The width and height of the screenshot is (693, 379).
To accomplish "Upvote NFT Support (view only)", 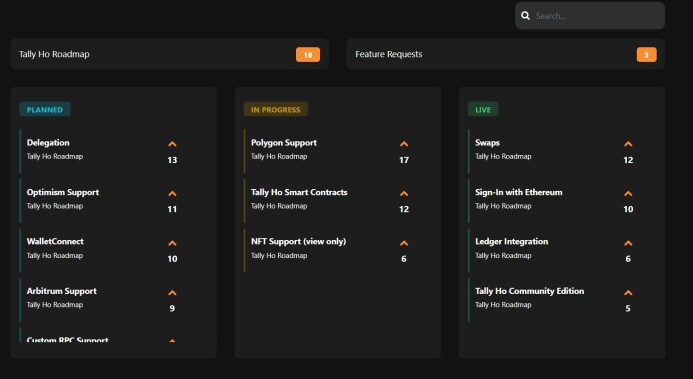I will [x=404, y=243].
